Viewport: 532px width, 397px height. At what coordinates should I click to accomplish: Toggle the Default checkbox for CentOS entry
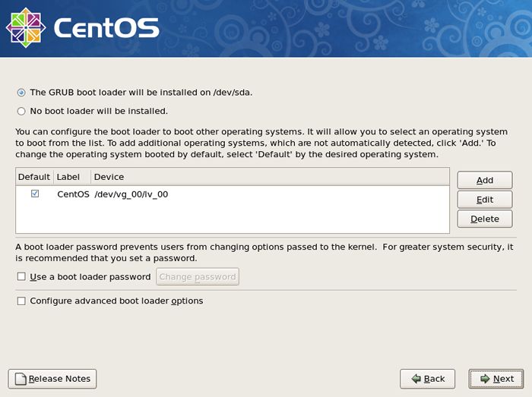point(35,194)
